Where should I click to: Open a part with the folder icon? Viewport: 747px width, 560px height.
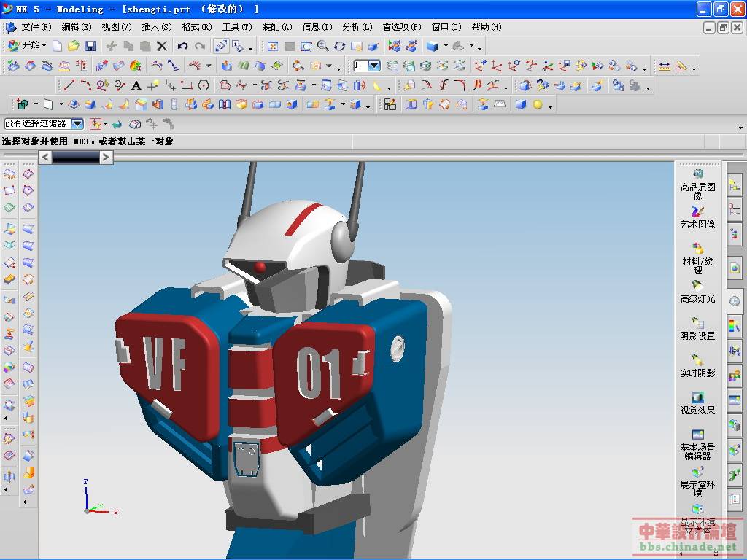coord(74,46)
